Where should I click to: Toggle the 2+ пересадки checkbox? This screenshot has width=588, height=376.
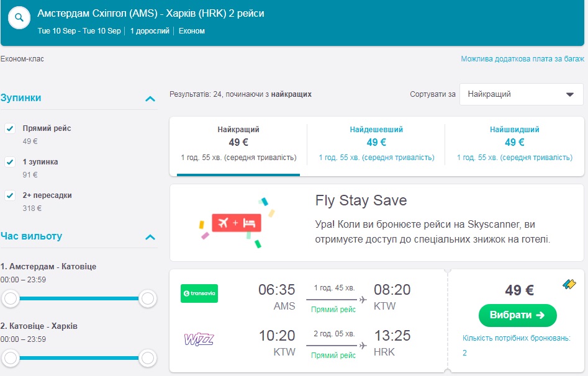pyautogui.click(x=10, y=195)
